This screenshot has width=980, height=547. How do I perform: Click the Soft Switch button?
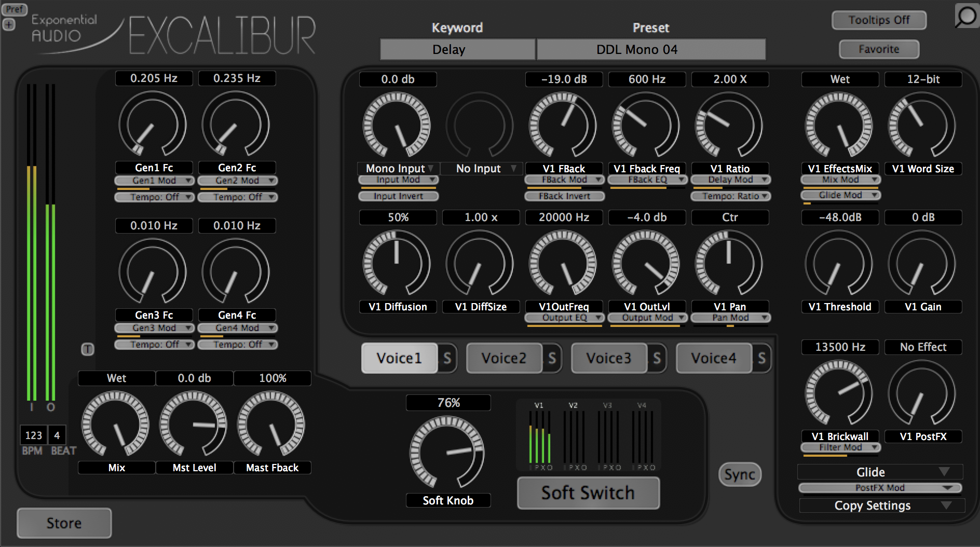point(588,493)
